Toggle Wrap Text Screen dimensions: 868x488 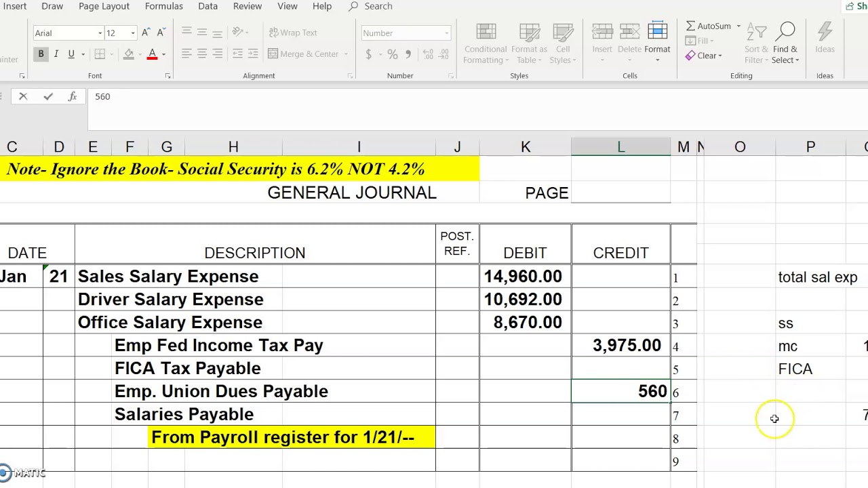click(292, 33)
